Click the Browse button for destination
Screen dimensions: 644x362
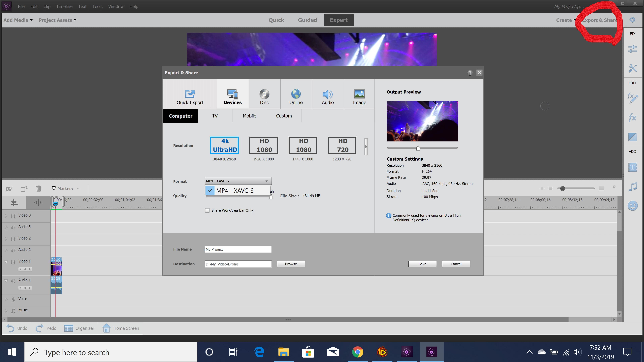pyautogui.click(x=291, y=264)
